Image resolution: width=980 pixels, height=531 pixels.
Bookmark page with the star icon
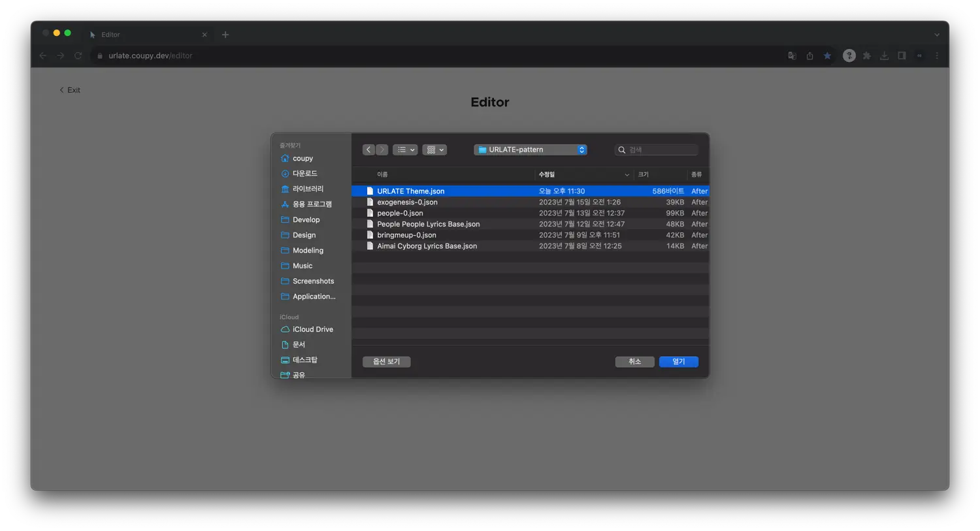coord(827,56)
